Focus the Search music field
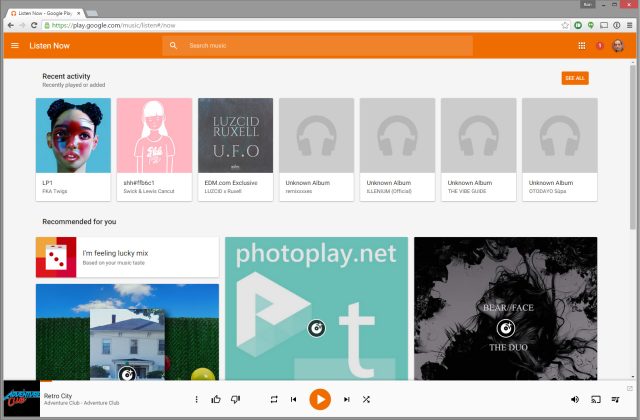This screenshot has width=640, height=420. click(x=318, y=45)
